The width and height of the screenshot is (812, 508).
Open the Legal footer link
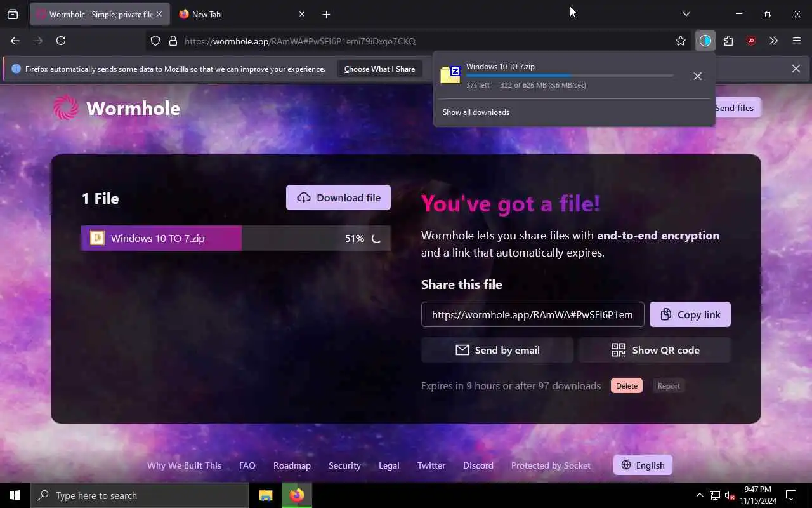pyautogui.click(x=389, y=465)
